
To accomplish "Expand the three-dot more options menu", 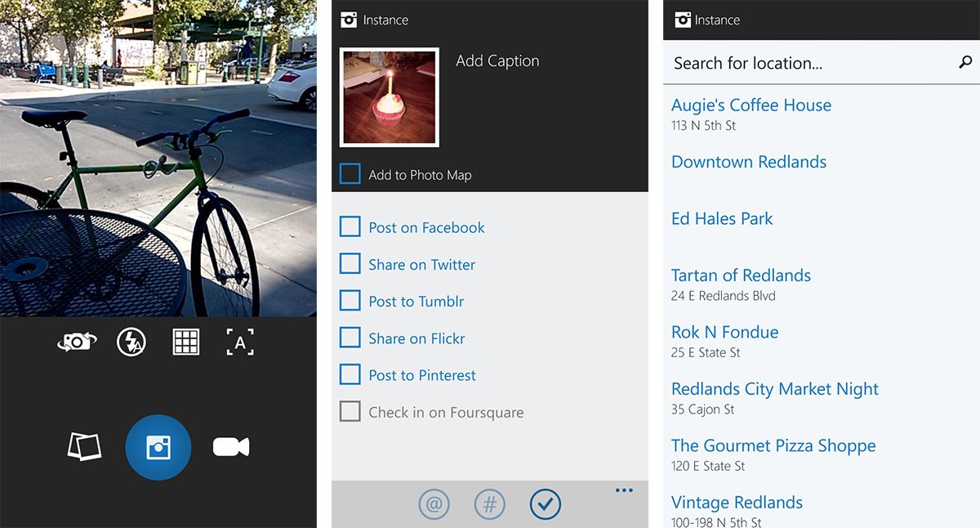I will coord(624,490).
